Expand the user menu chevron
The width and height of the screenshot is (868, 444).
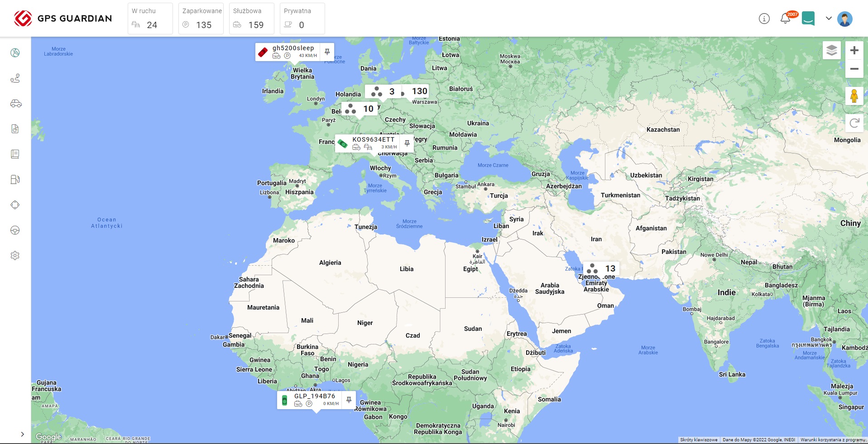click(829, 19)
